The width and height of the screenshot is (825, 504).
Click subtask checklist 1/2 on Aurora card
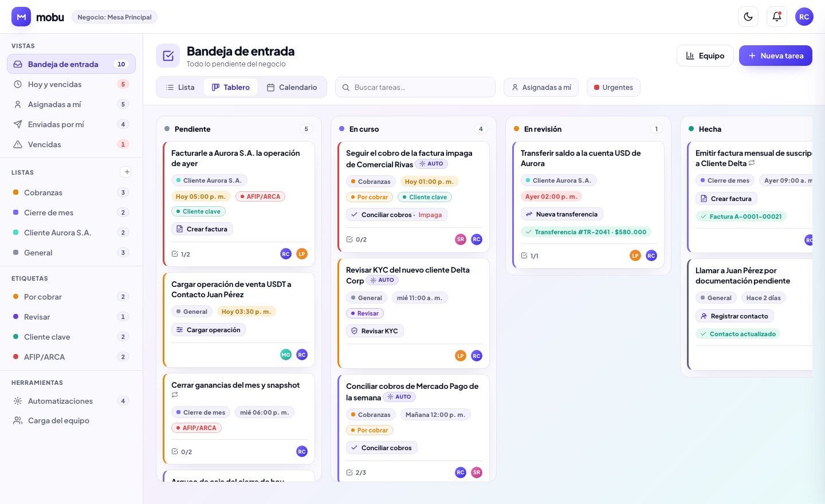(x=181, y=254)
